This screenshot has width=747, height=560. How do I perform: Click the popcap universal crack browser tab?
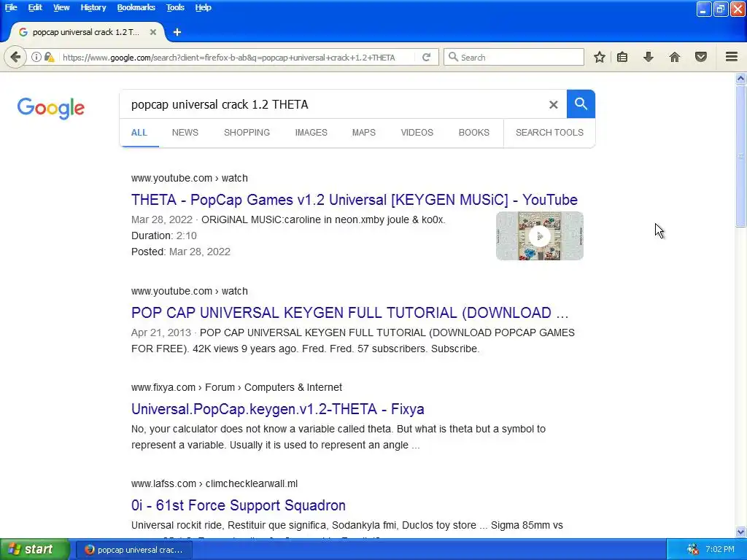pyautogui.click(x=86, y=32)
